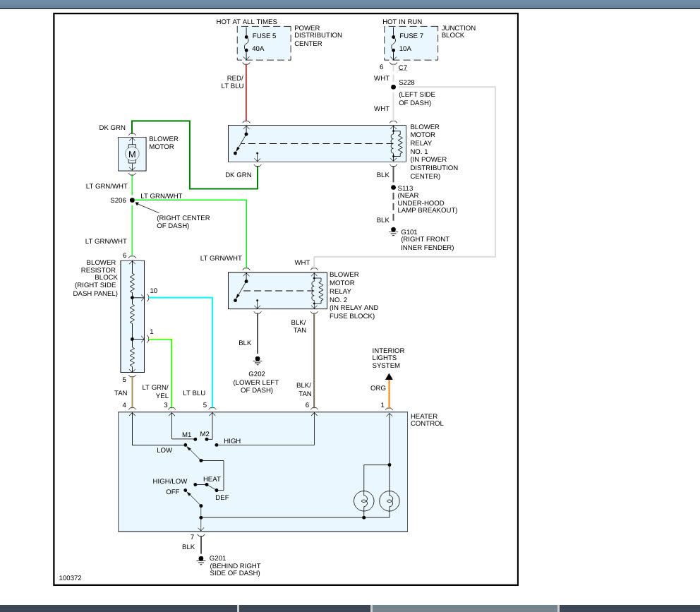700x612 pixels.
Task: Click the Fuse 7 10A fuse symbol
Action: click(393, 43)
